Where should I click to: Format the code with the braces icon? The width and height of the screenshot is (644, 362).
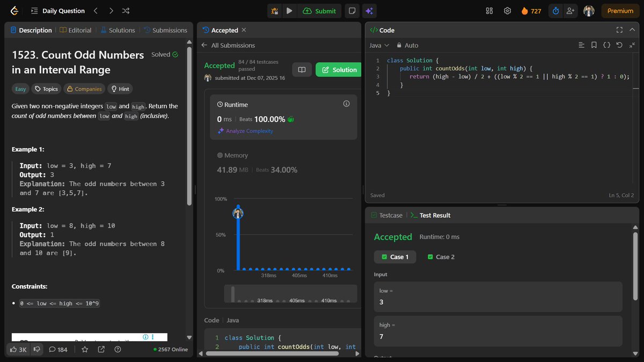pyautogui.click(x=606, y=45)
